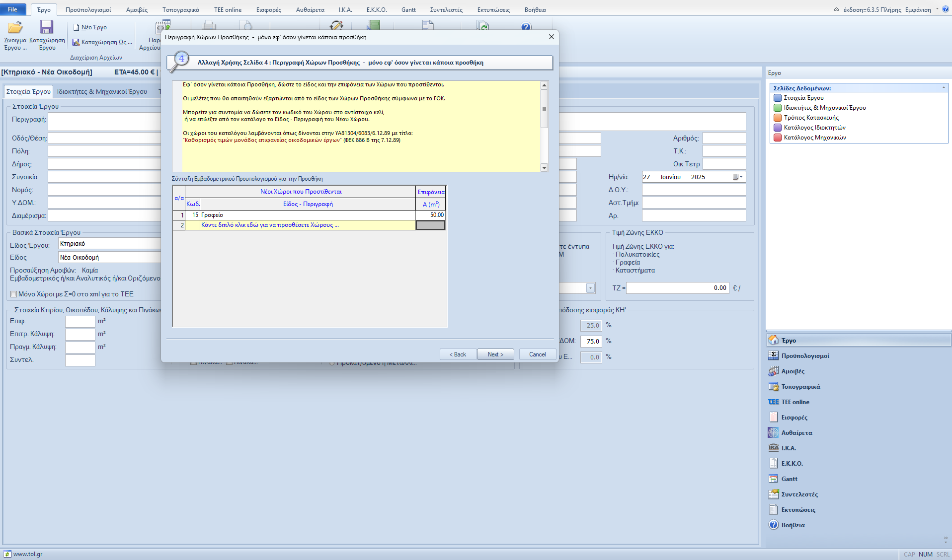Open Προϋπολογισμοί in the right sidebar
This screenshot has width=952, height=560.
coord(804,356)
